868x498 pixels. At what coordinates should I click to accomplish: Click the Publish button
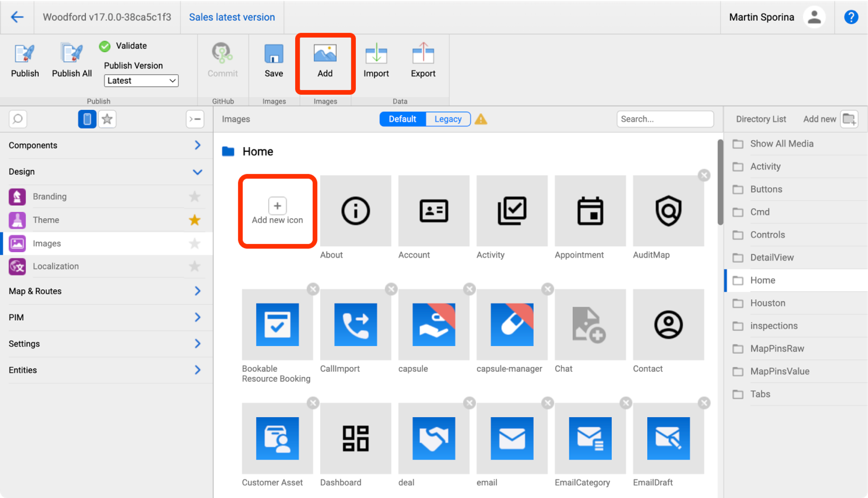coord(24,59)
